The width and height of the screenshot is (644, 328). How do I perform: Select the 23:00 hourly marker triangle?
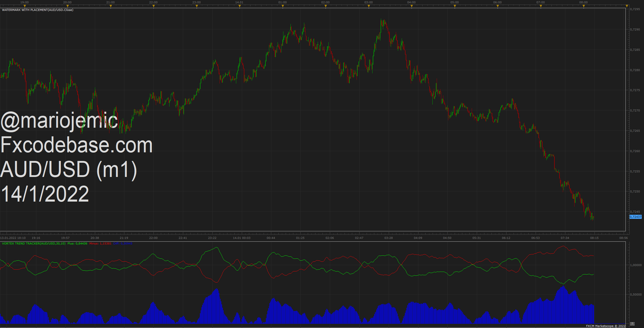pyautogui.click(x=197, y=6)
